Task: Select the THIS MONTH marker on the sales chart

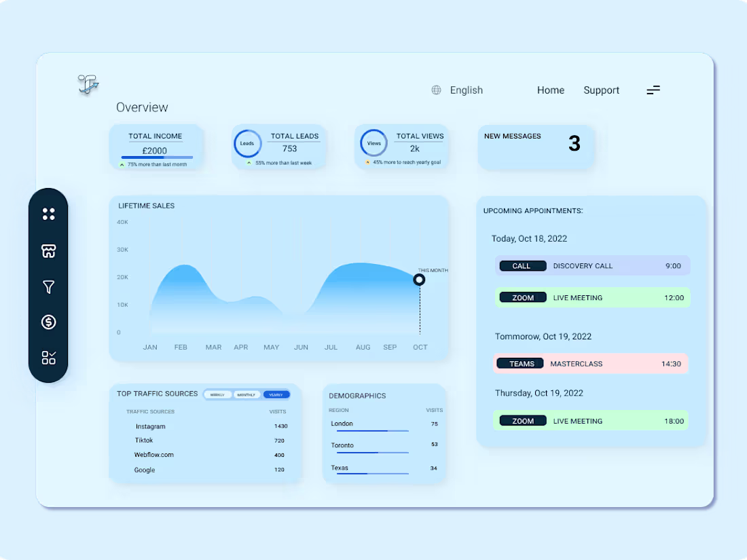Action: click(x=419, y=279)
